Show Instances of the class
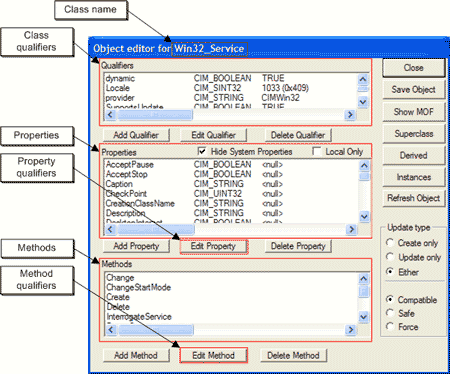 [414, 177]
